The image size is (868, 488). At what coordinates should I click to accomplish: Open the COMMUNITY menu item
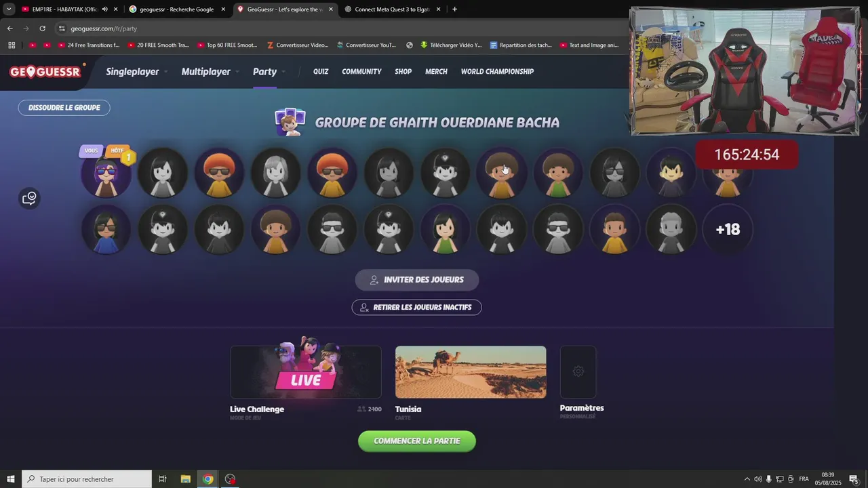pos(361,72)
